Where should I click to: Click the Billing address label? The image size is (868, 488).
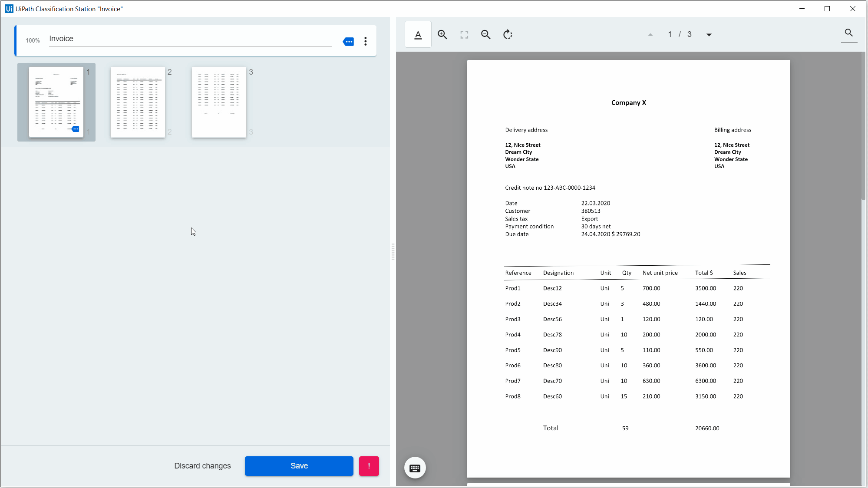coord(733,130)
